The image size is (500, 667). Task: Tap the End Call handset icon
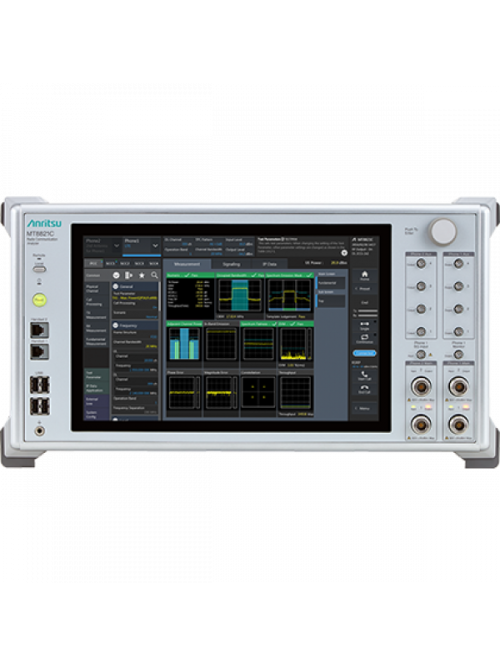[364, 389]
